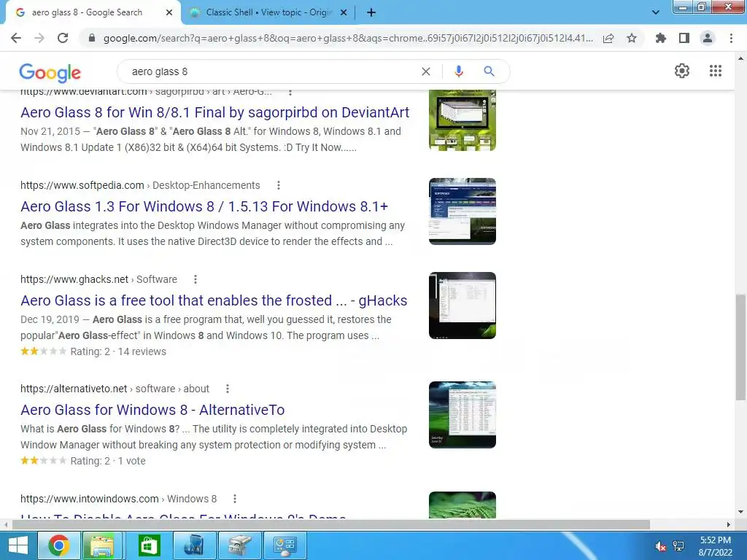The image size is (747, 560).
Task: Open Aero Glass 8 for Win 8/8.1 DeviantArt link
Action: [215, 112]
